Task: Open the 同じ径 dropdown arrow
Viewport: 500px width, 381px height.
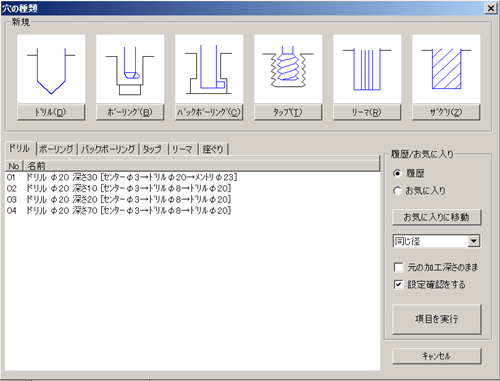Action: (x=474, y=241)
